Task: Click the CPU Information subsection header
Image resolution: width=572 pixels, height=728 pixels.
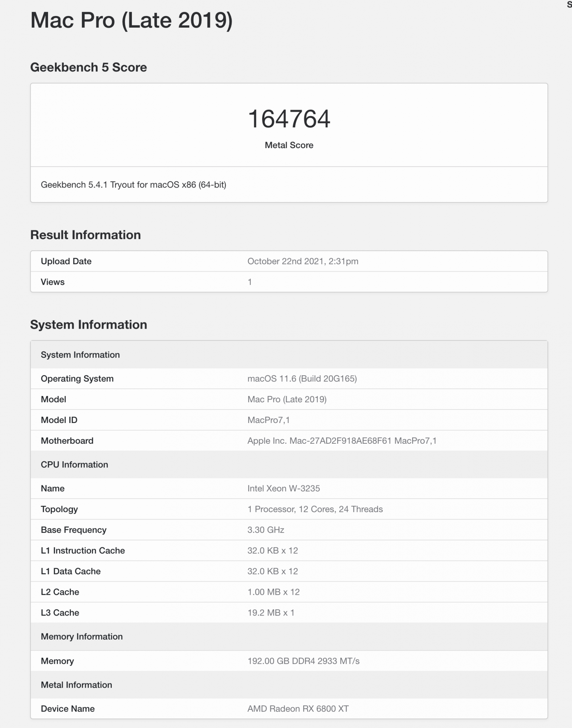Action: 289,464
